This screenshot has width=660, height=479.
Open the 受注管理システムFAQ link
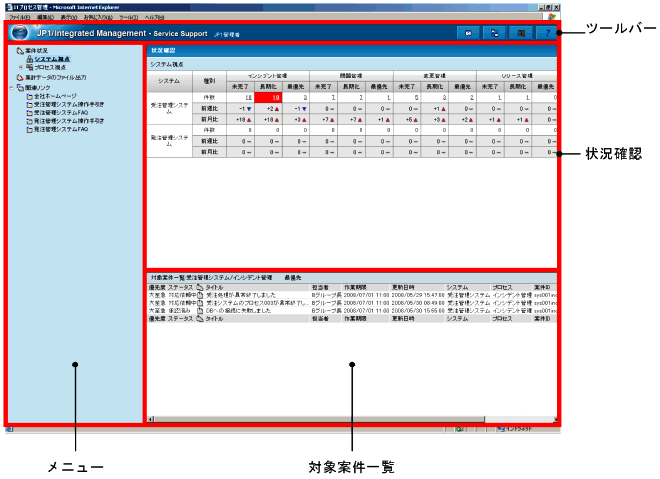61,113
